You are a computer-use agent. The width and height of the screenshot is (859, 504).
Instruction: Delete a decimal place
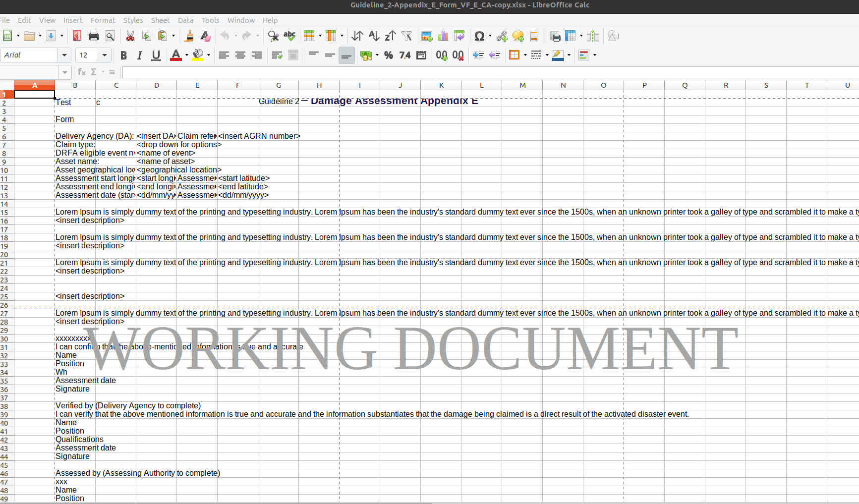458,55
